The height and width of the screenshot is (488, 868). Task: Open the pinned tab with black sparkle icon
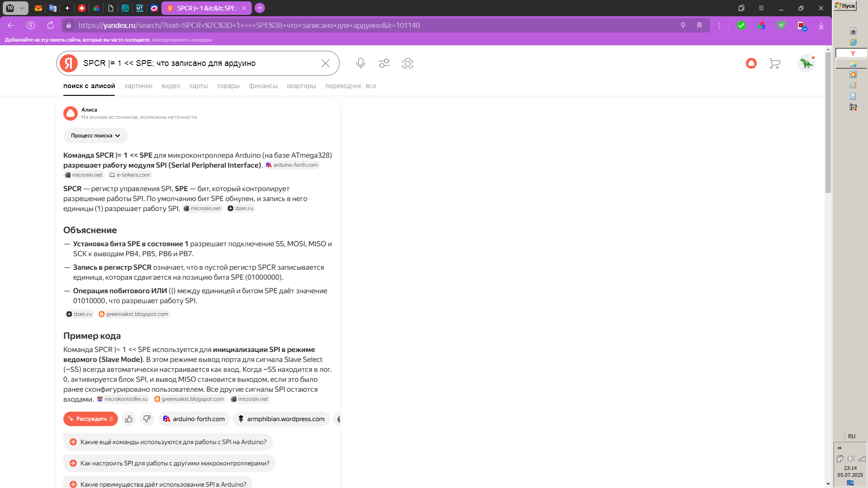[67, 8]
